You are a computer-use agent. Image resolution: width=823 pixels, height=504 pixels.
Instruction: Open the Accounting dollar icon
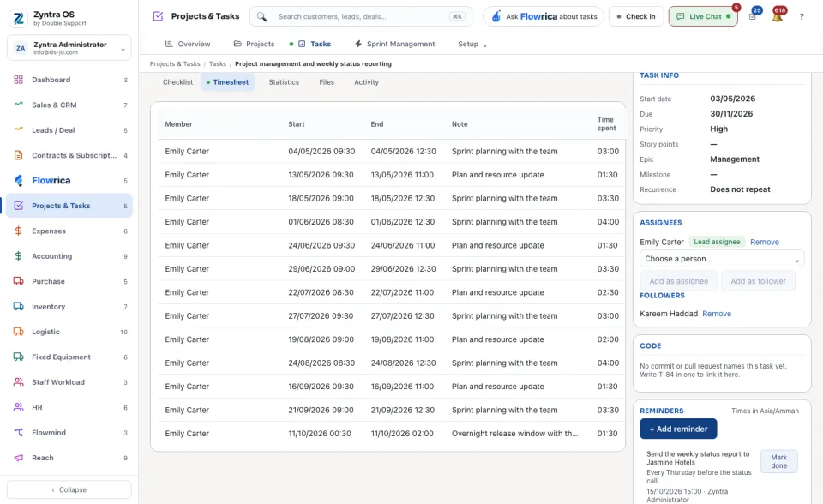18,256
